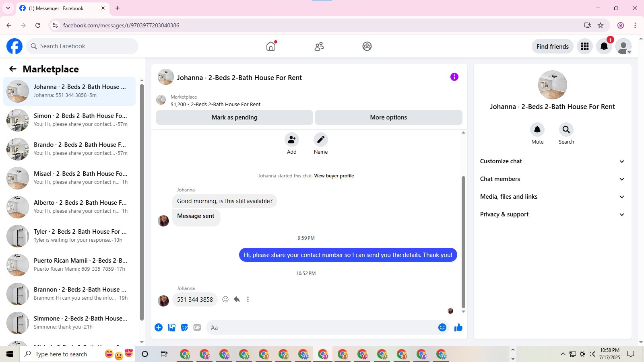
Task: Expand the Privacy & support section
Action: click(552, 214)
